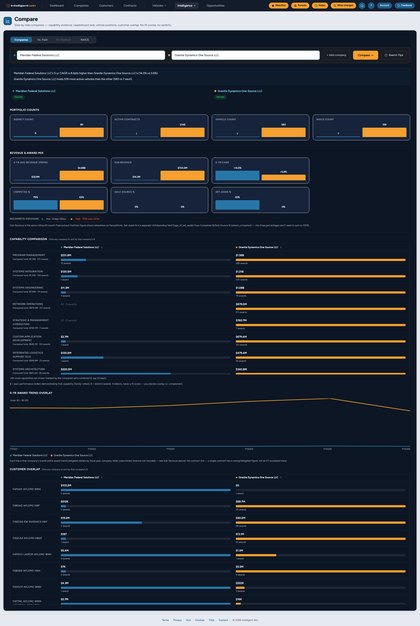Click the Meridian Federal Solutions input field
This screenshot has height=626, width=420.
coord(91,55)
